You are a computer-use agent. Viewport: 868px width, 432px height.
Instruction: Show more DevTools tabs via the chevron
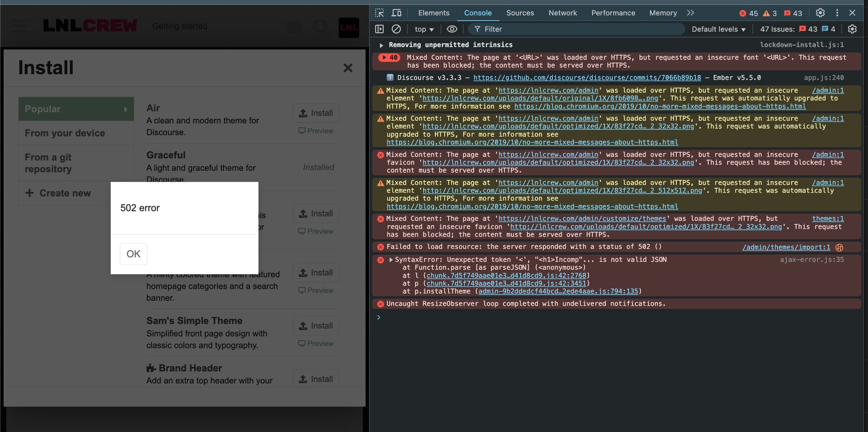click(690, 13)
